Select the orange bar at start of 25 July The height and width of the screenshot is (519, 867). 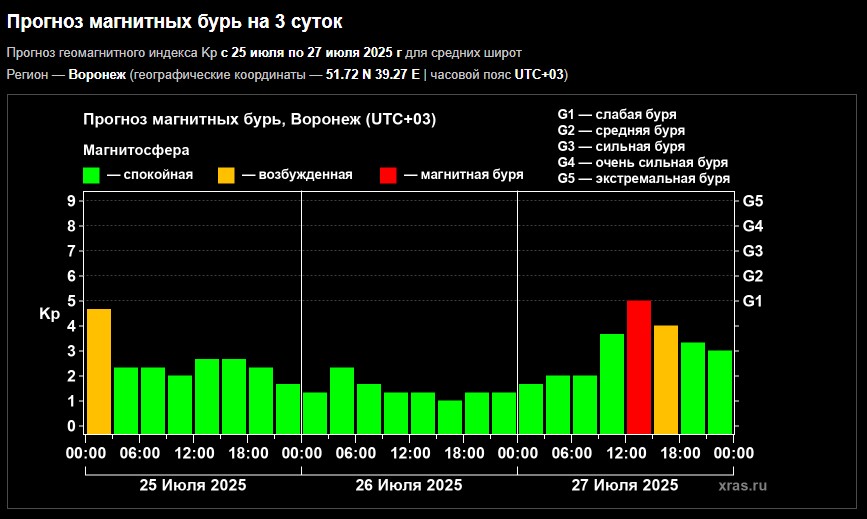click(98, 371)
